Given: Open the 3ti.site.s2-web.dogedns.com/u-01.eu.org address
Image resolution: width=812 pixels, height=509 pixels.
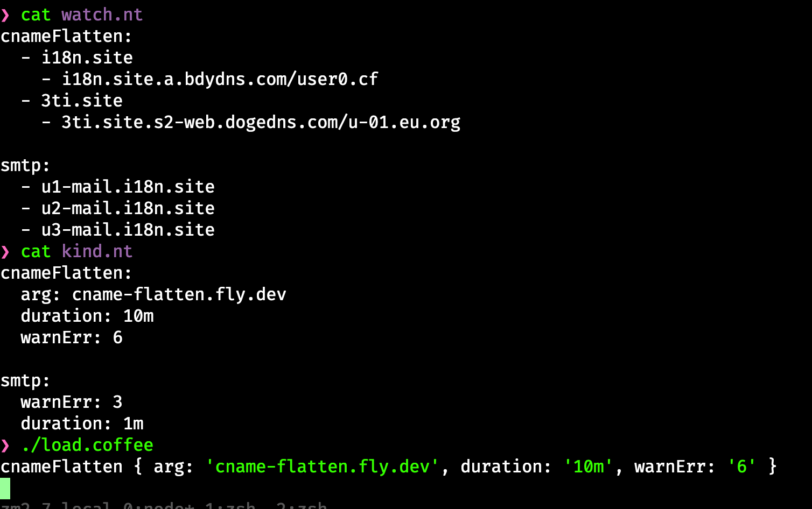Looking at the screenshot, I should point(261,123).
